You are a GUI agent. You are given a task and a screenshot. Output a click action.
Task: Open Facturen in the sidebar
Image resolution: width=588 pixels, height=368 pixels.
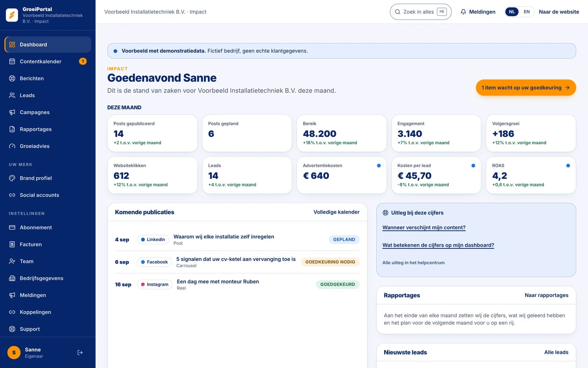pyautogui.click(x=48, y=244)
